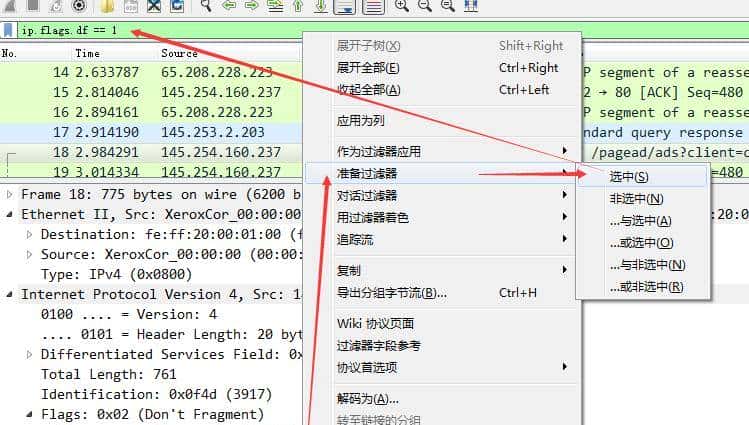Select packet 15 at time 2.814046
The height and width of the screenshot is (425, 749).
pos(151,92)
